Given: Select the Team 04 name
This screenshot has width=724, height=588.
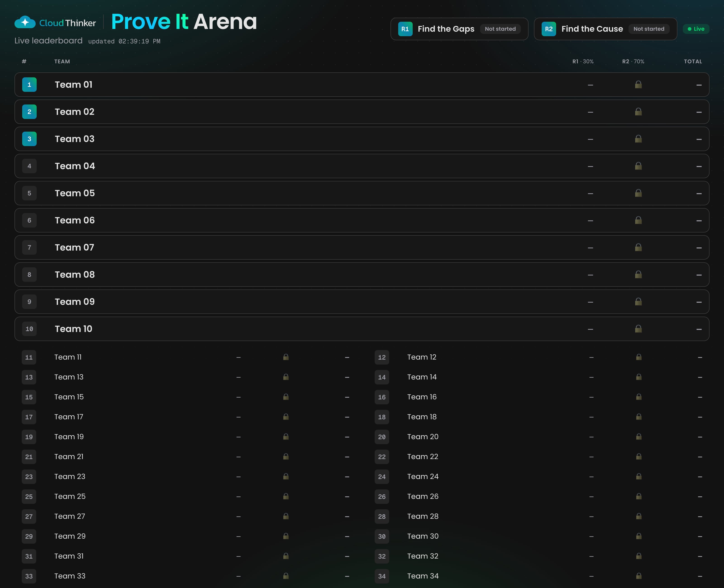Looking at the screenshot, I should (75, 166).
